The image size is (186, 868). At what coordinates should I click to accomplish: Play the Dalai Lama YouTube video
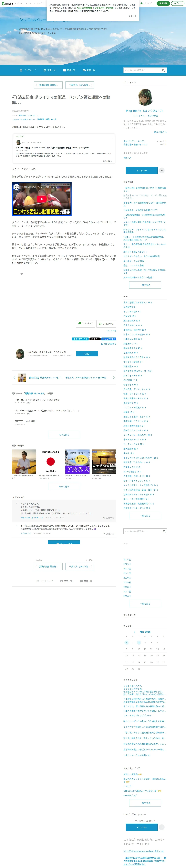42,199
